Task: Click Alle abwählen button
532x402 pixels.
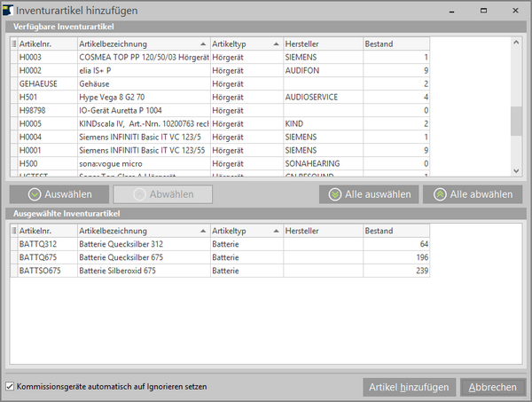Action: [x=473, y=194]
